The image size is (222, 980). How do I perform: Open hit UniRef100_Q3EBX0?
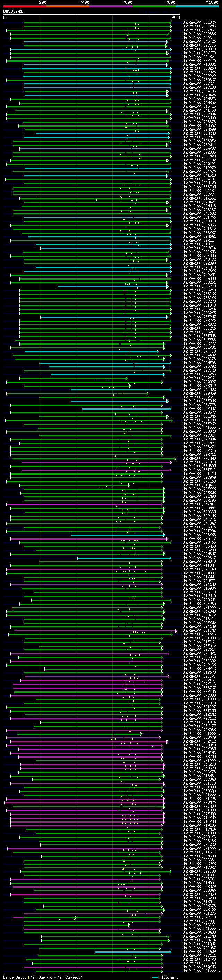pyautogui.click(x=199, y=23)
